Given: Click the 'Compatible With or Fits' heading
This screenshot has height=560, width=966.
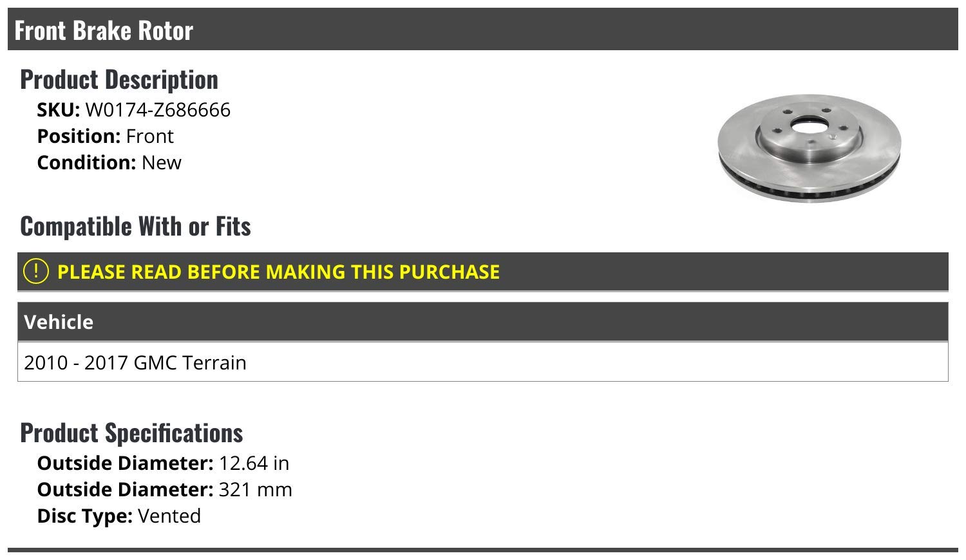Looking at the screenshot, I should pyautogui.click(x=135, y=227).
